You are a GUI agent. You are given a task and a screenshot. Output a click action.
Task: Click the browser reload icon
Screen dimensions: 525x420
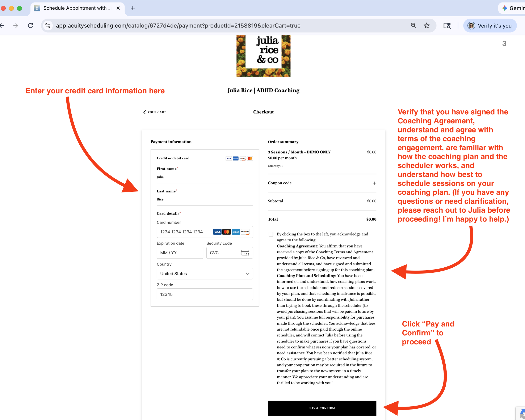[x=30, y=26]
